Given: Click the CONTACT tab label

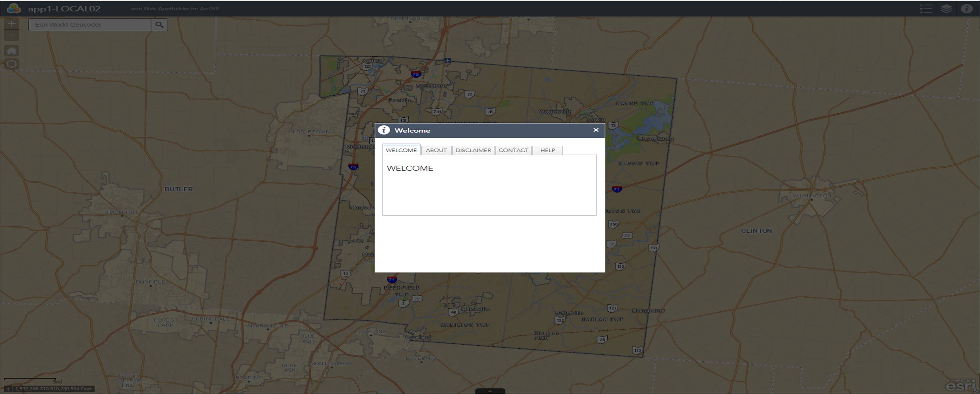Looking at the screenshot, I should [513, 150].
